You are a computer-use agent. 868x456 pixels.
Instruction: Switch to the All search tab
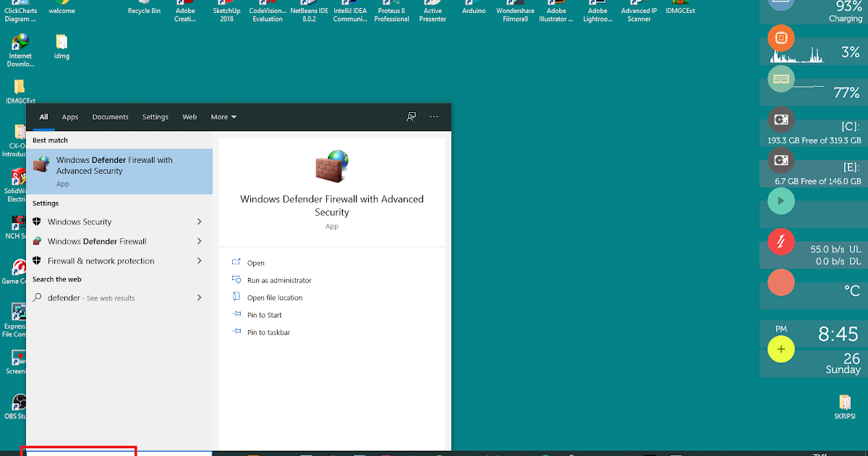pyautogui.click(x=43, y=117)
